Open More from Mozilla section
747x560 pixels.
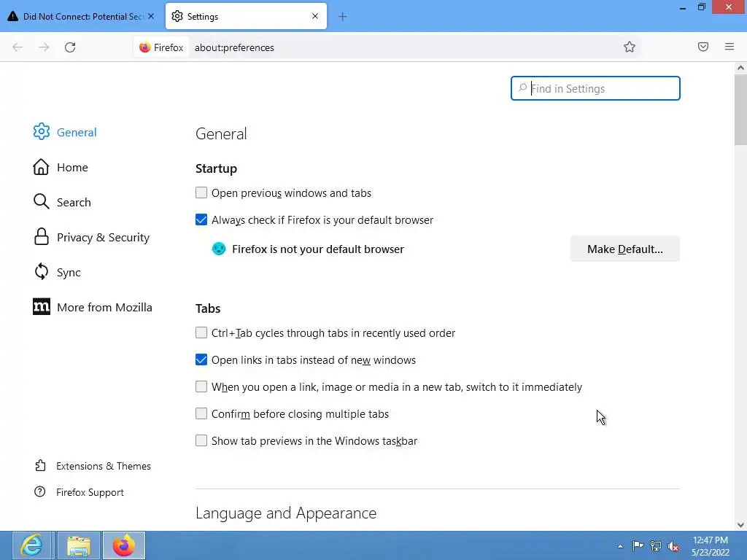pos(104,307)
